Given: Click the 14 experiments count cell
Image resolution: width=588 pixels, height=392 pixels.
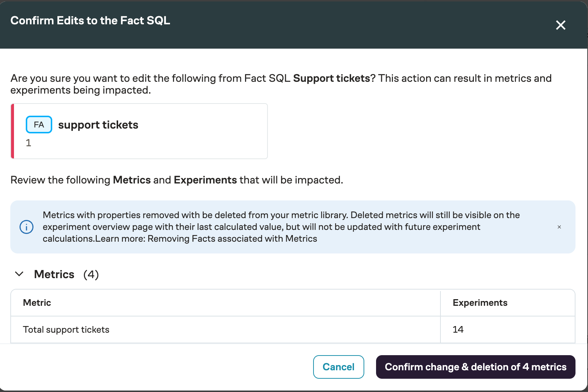Looking at the screenshot, I should [x=458, y=329].
